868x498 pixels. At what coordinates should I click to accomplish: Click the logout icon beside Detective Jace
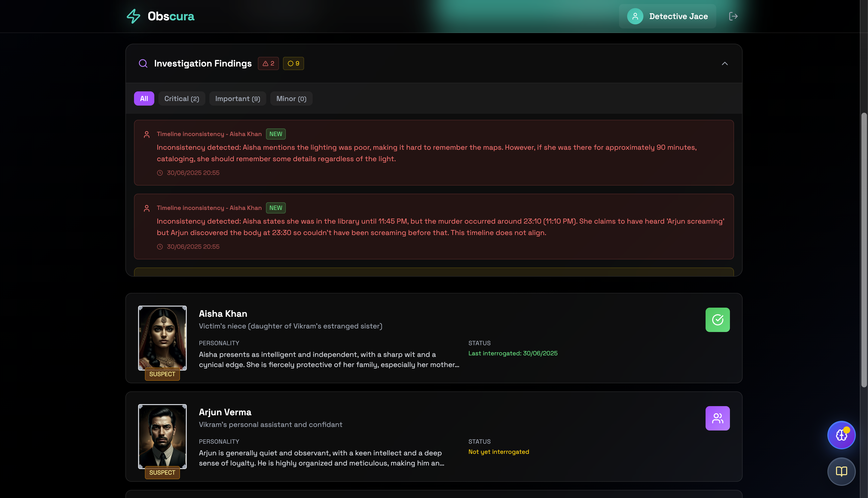pyautogui.click(x=733, y=16)
